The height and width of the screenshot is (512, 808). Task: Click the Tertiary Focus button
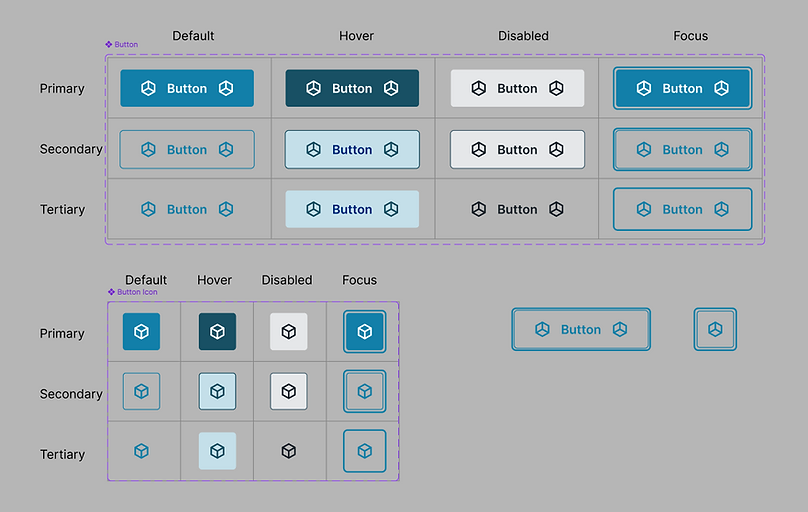pyautogui.click(x=682, y=209)
